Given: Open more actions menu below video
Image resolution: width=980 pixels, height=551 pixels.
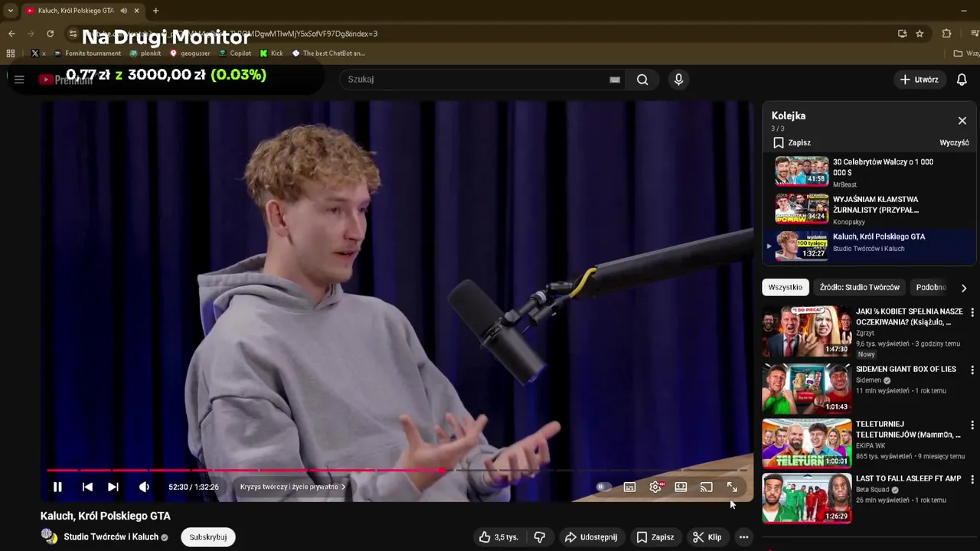Looking at the screenshot, I should [743, 537].
